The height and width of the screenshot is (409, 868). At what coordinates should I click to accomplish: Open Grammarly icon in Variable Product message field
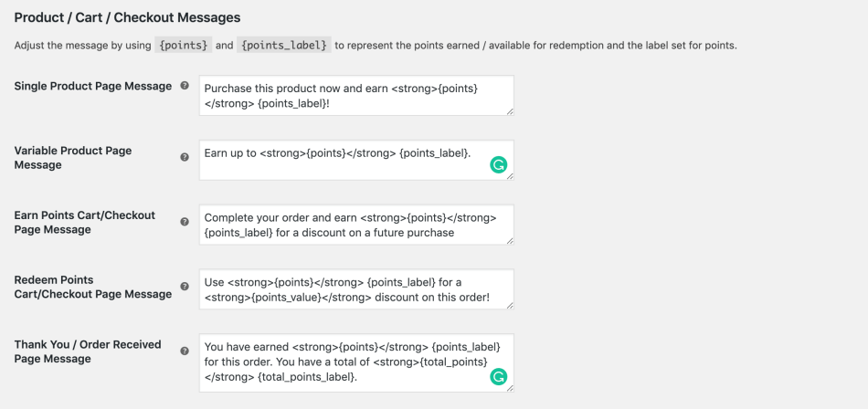[x=498, y=165]
